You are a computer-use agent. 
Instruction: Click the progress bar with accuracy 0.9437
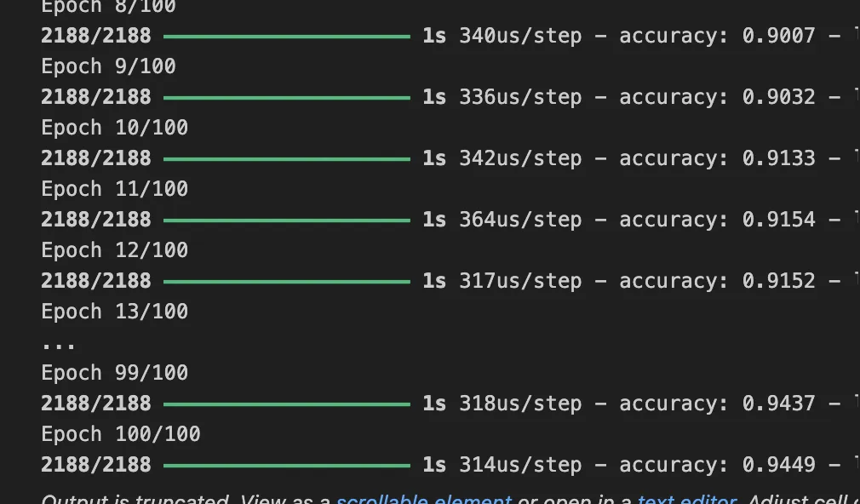click(286, 404)
